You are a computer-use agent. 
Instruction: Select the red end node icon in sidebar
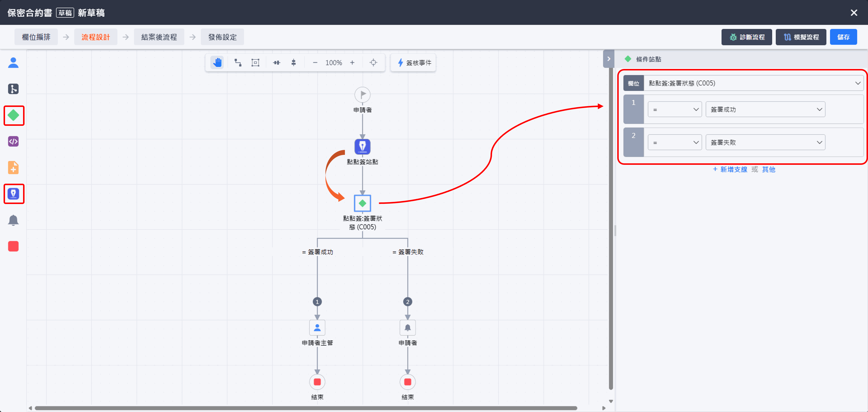point(13,246)
